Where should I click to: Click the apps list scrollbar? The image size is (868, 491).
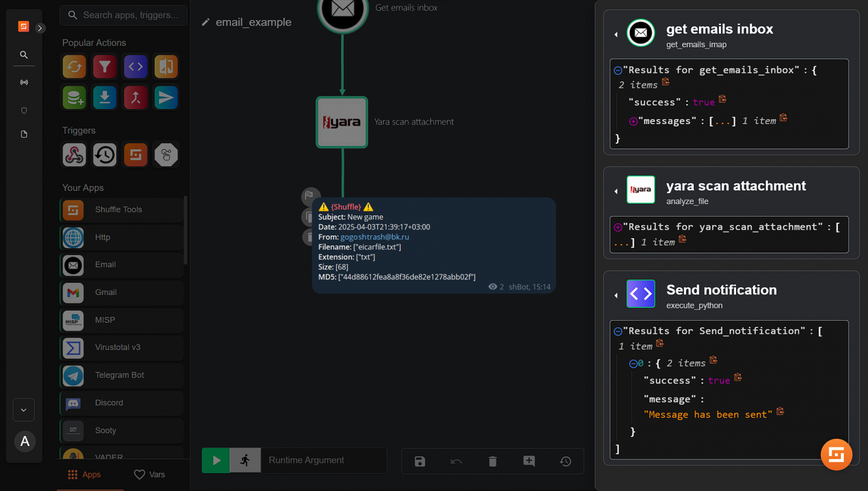(185, 230)
